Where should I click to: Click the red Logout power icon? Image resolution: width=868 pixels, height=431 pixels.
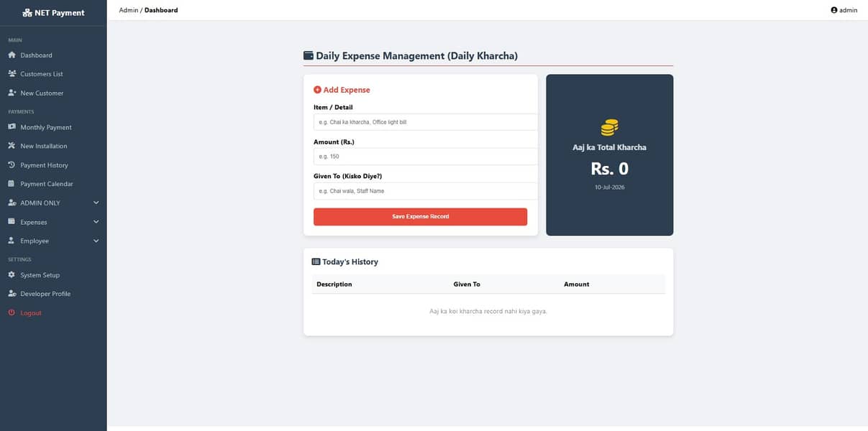click(12, 313)
